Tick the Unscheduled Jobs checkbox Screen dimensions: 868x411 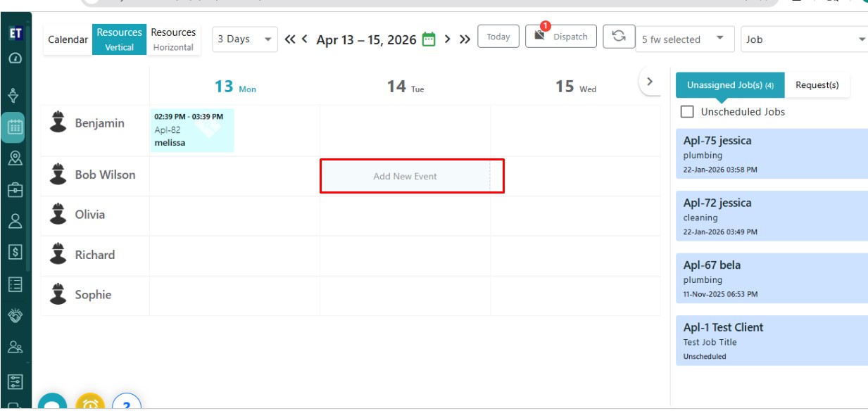tap(688, 112)
